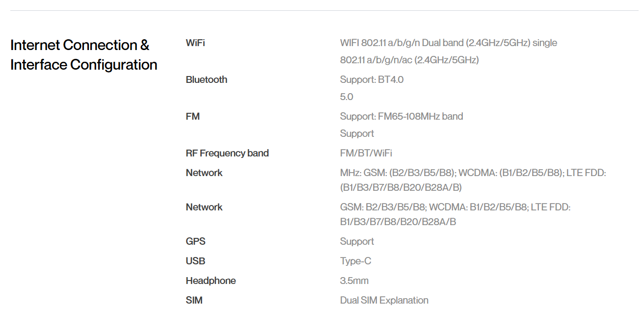Click the 3.5mm headphone value
This screenshot has height=334, width=644.
coord(354,281)
